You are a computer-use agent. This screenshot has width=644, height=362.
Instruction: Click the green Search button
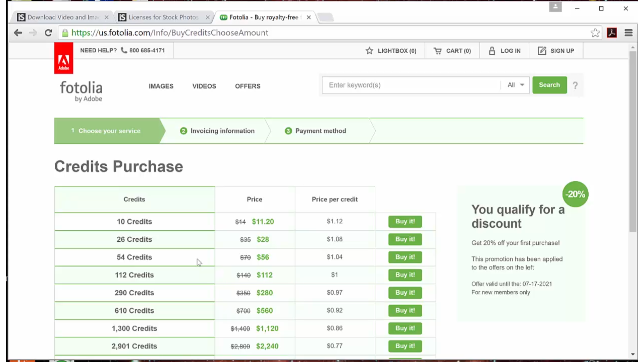[x=549, y=85]
